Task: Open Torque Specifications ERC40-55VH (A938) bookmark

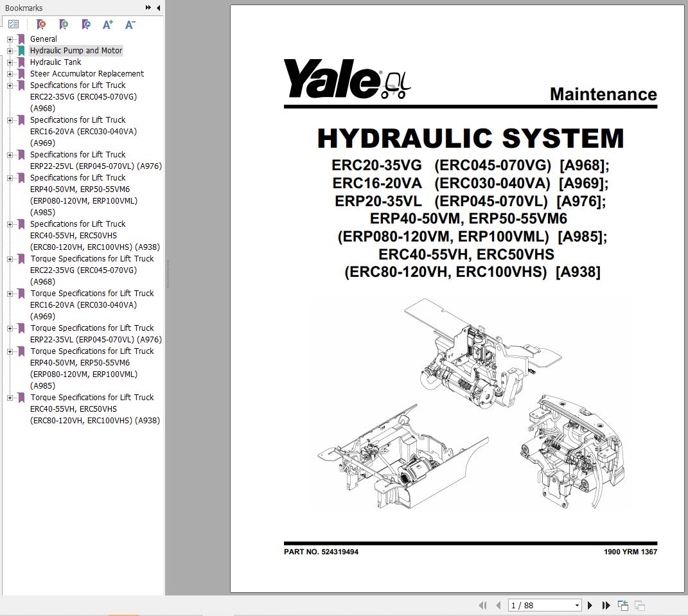Action: click(x=95, y=409)
